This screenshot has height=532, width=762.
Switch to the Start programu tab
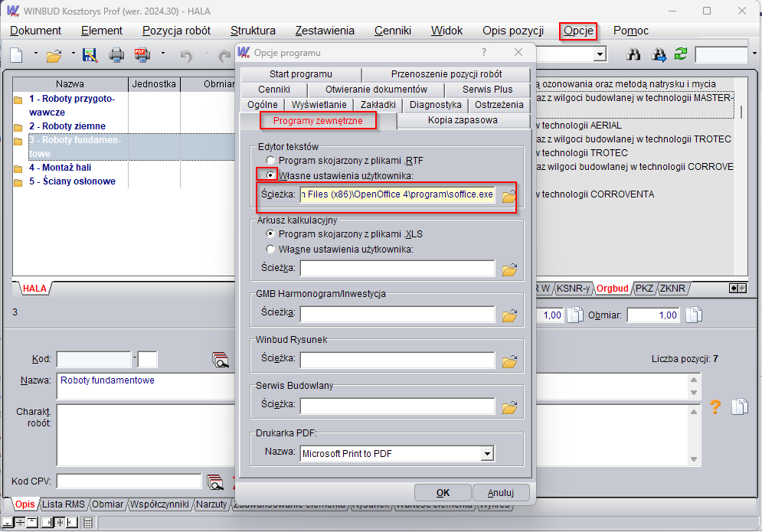point(301,73)
